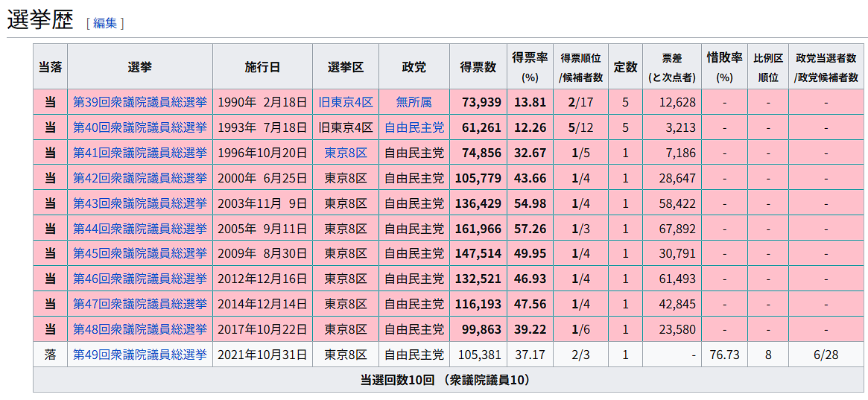868x400 pixels.
Task: Click the 第48回衆議院議員総選挙 link
Action: coord(140,329)
